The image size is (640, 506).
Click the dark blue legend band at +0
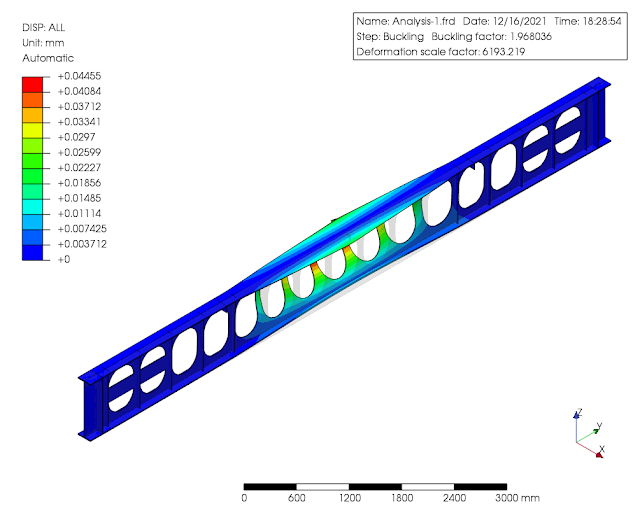(32, 253)
